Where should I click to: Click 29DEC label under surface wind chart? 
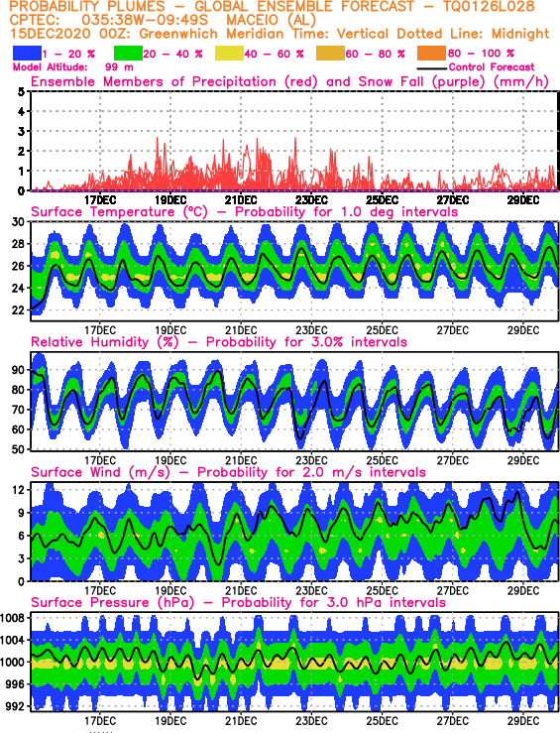point(523,591)
